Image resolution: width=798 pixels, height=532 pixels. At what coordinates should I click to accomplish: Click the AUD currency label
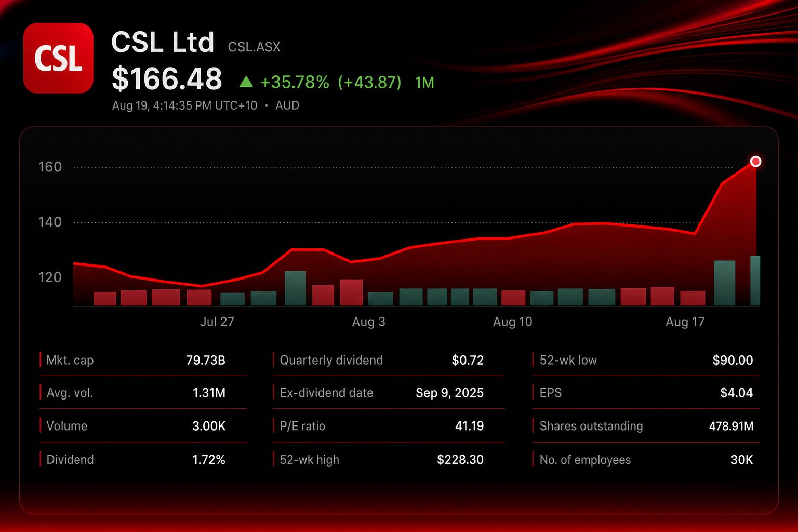tap(287, 105)
